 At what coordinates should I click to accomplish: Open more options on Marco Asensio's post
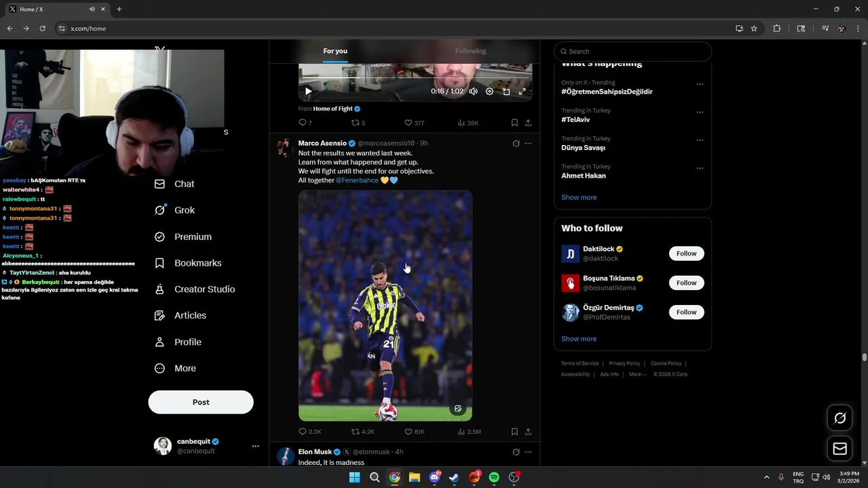[528, 144]
